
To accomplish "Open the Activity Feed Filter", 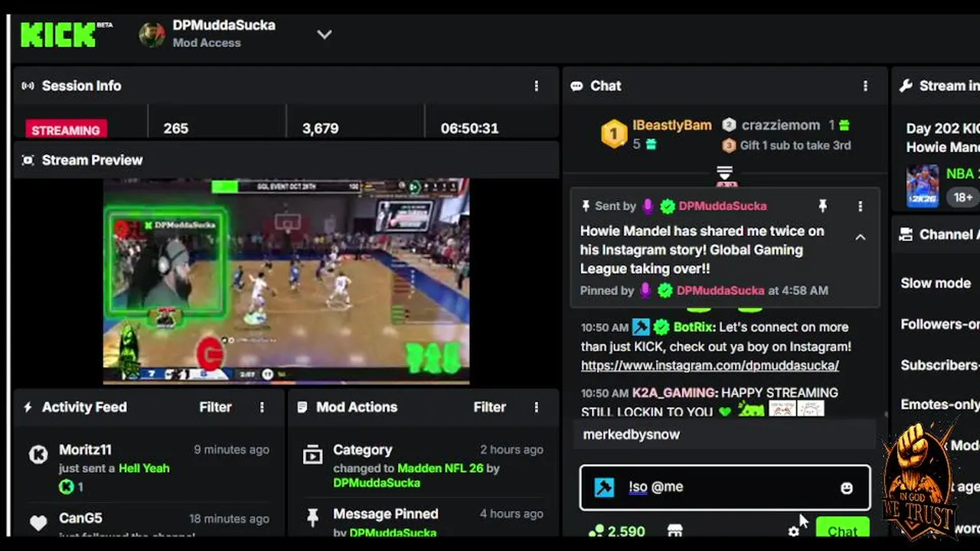I will 215,407.
